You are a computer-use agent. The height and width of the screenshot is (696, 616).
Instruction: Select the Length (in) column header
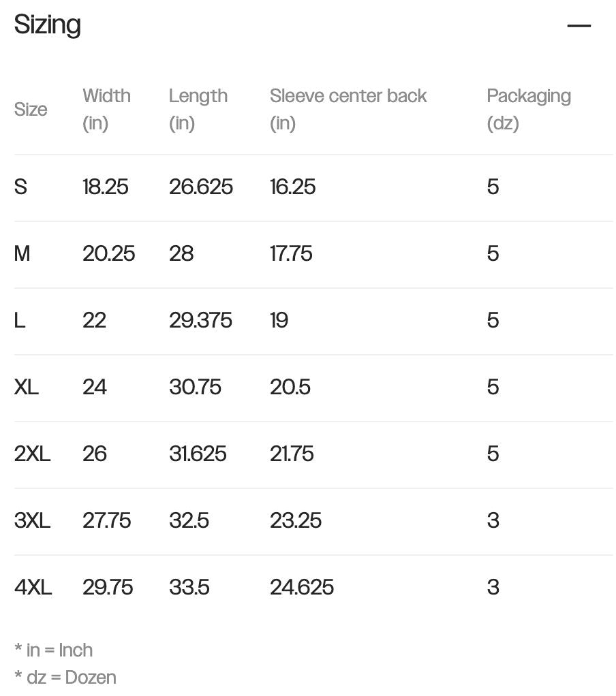(x=198, y=109)
